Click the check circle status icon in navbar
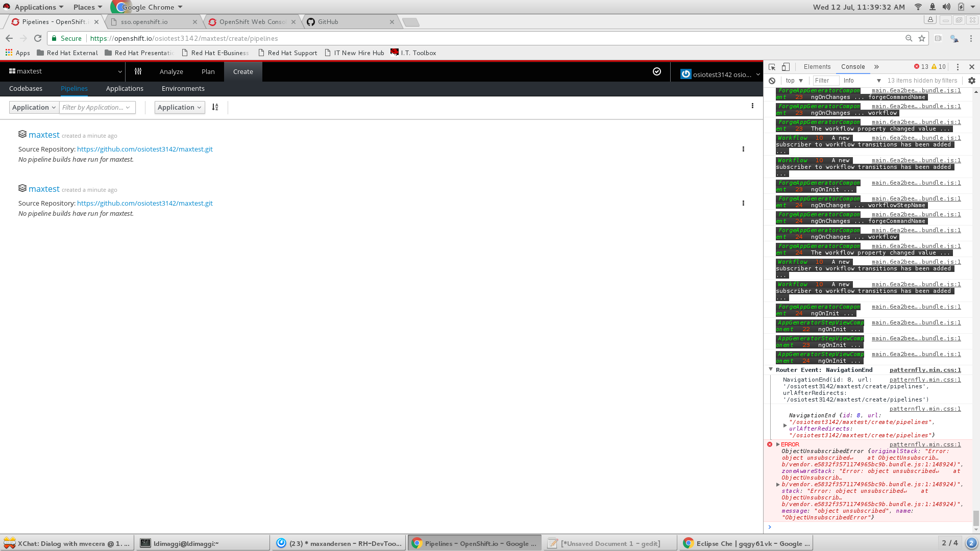 657,71
